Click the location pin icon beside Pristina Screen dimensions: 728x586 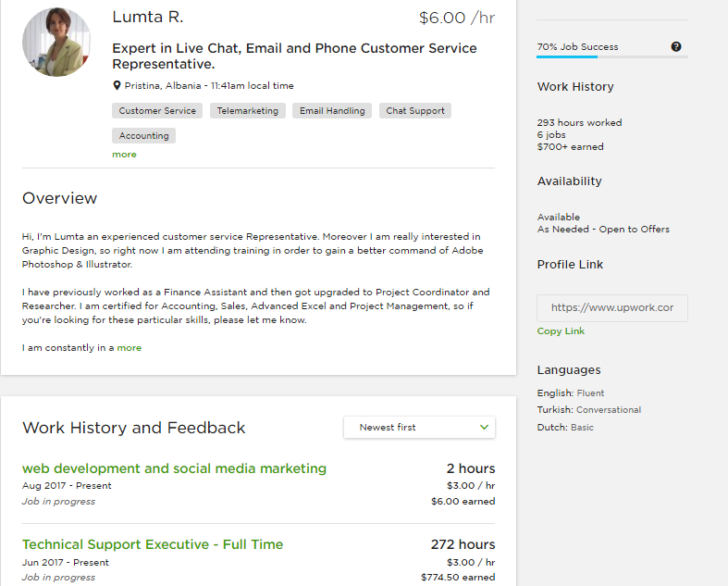(x=117, y=85)
